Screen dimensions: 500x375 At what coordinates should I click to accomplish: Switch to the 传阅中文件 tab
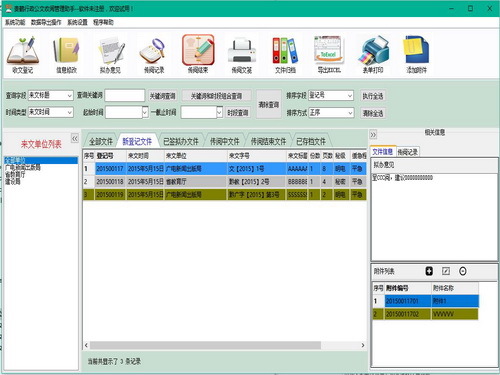225,141
